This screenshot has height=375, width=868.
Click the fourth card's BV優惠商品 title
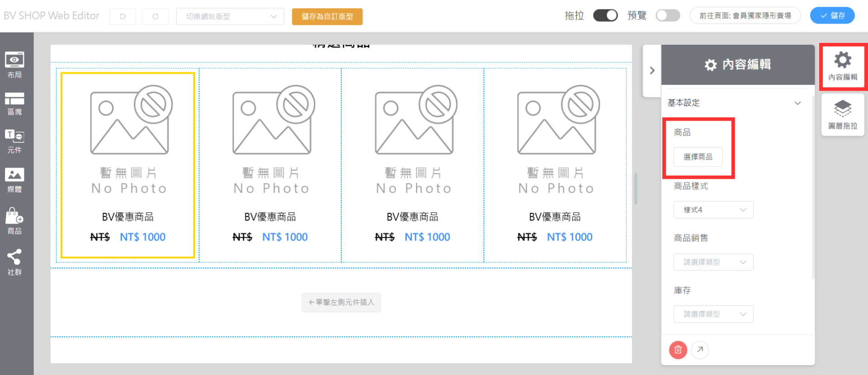point(555,217)
